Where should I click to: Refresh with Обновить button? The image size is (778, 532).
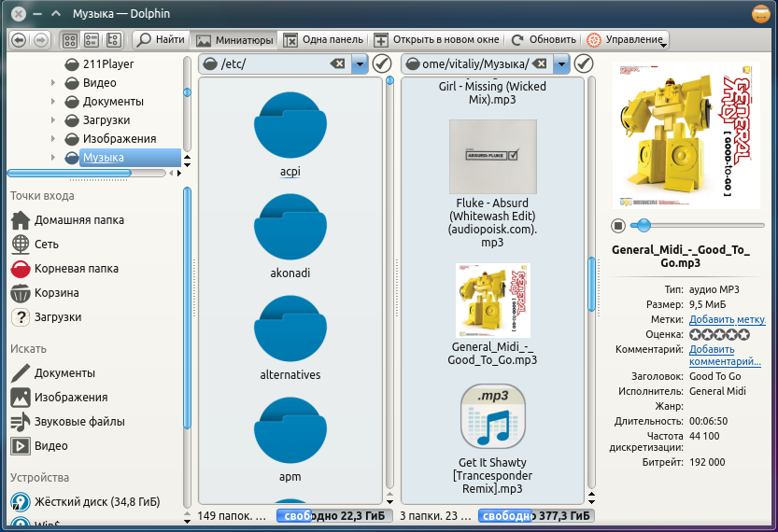(x=544, y=39)
